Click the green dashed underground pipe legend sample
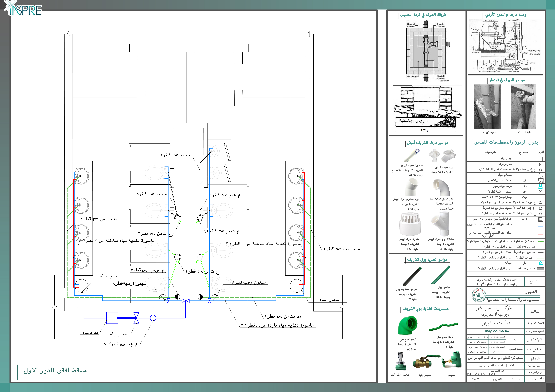This screenshot has height=392, width=555. tap(541, 241)
